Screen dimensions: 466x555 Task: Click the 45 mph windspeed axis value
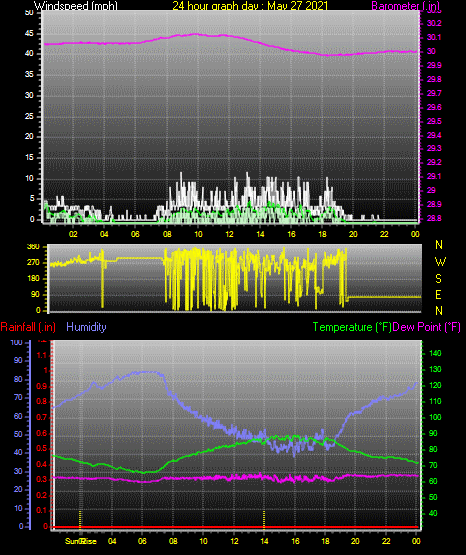(29, 34)
